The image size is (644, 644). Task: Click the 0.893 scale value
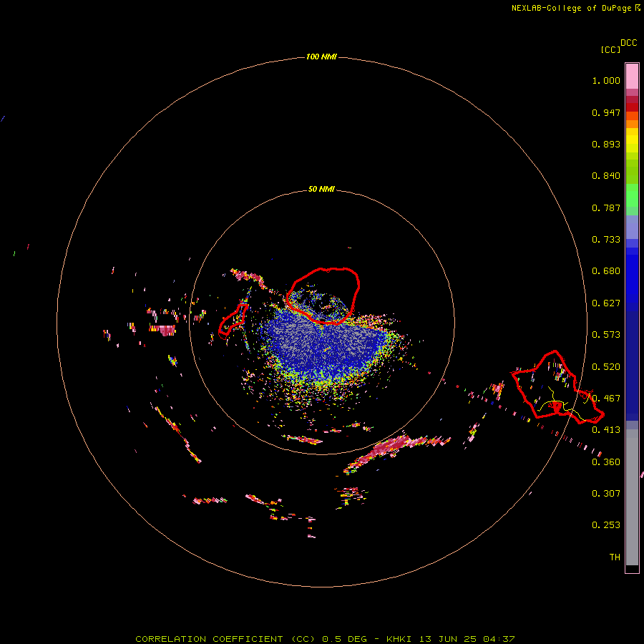pos(606,144)
